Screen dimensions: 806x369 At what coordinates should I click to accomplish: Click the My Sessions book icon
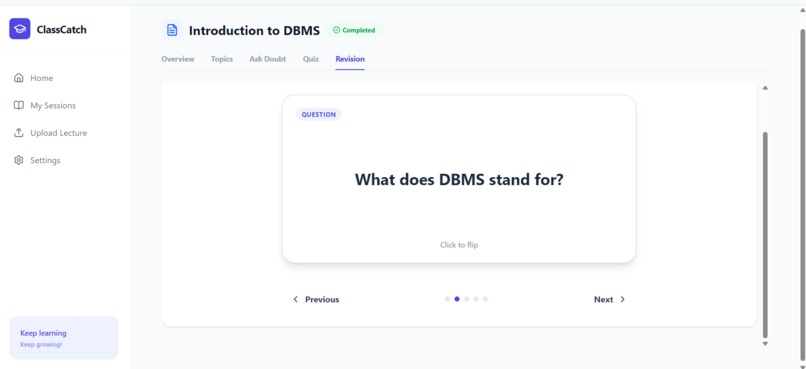pos(19,105)
